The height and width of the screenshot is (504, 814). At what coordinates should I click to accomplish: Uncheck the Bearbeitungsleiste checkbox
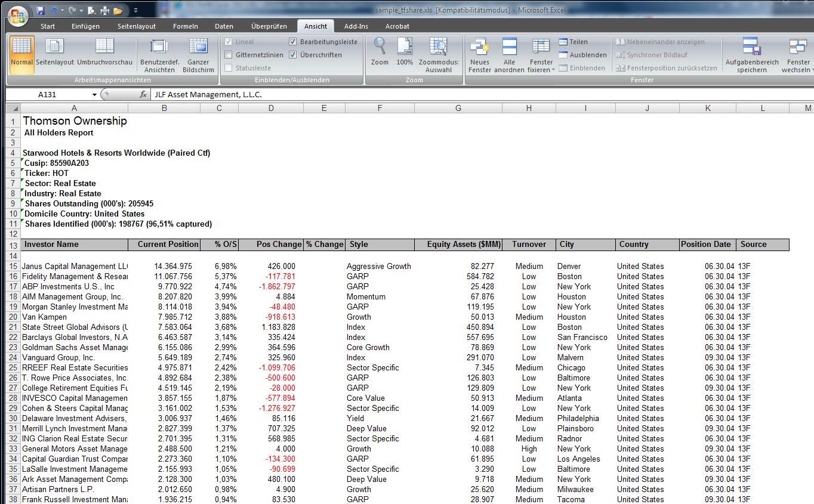[x=292, y=42]
